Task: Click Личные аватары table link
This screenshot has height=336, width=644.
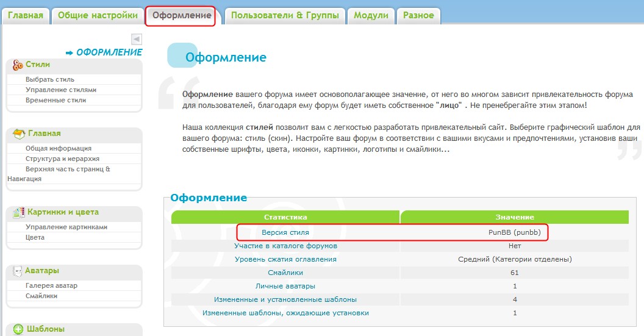Action: pos(285,286)
